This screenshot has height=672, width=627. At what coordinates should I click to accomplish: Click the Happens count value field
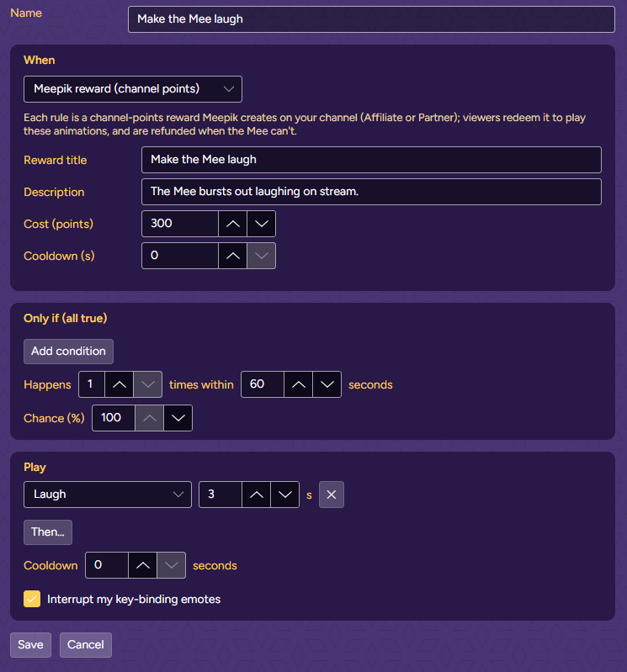(92, 384)
